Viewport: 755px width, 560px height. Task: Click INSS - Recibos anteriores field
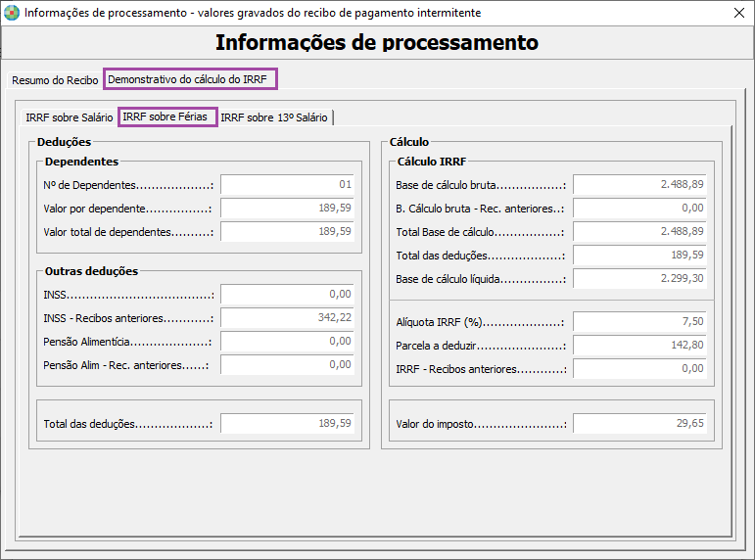288,318
